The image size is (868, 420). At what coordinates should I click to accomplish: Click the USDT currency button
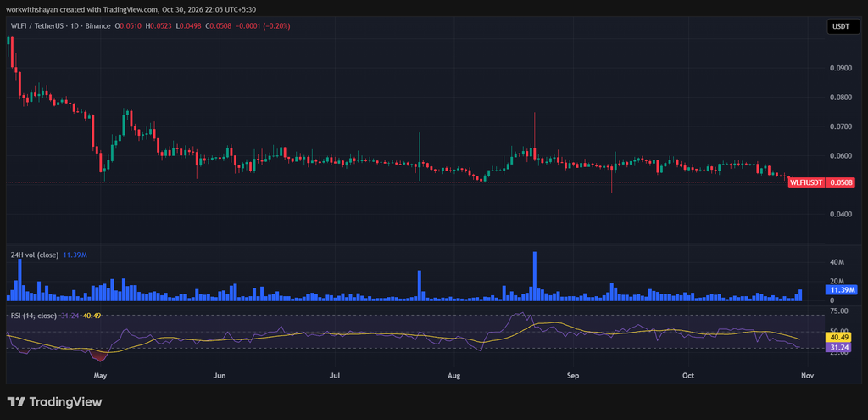(x=843, y=26)
